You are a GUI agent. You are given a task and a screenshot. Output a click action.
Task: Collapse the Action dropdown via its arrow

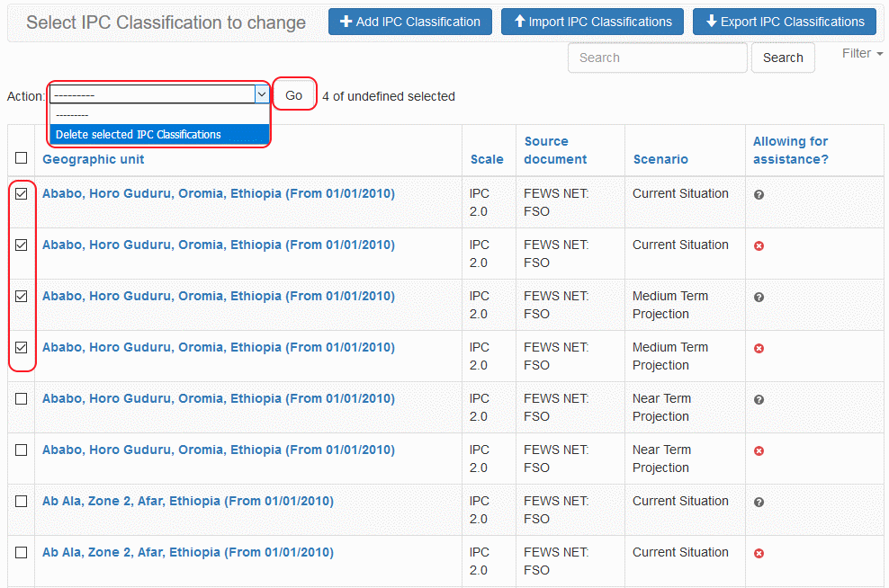pos(261,94)
